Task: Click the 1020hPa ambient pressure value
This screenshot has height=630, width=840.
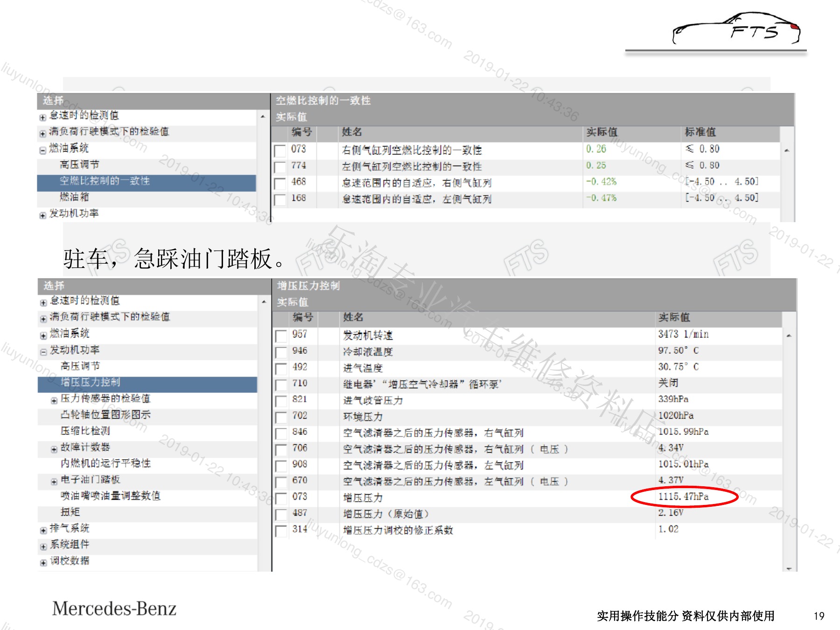Action: pos(676,415)
